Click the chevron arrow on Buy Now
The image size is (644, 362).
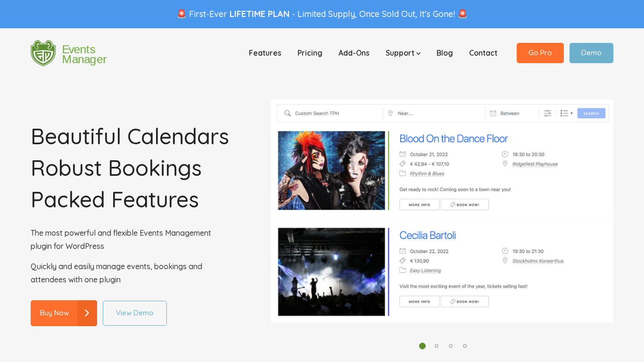[87, 313]
